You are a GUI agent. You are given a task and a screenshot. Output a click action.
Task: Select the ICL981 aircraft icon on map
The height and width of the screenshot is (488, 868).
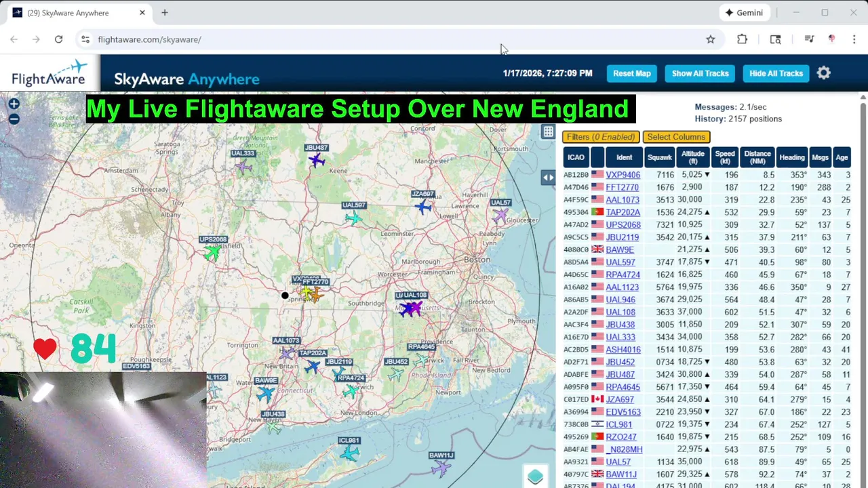pyautogui.click(x=349, y=453)
